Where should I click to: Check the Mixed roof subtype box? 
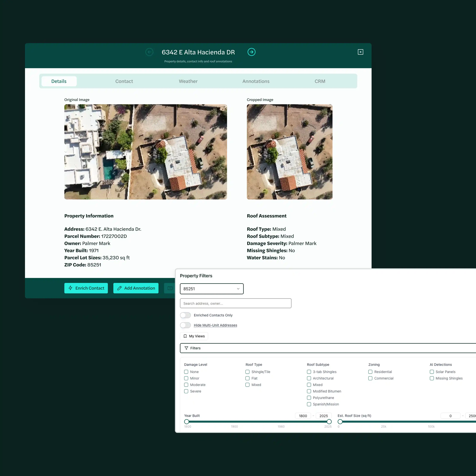pyautogui.click(x=309, y=385)
